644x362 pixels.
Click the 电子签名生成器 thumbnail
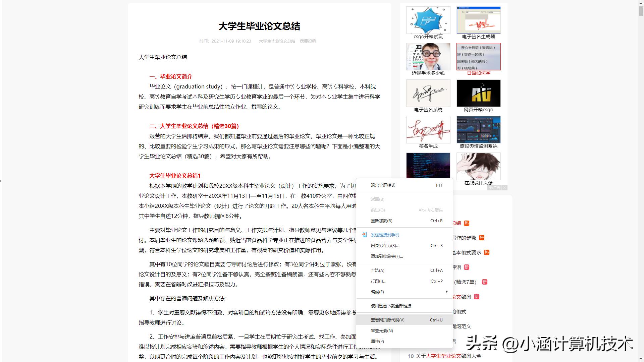click(x=478, y=20)
